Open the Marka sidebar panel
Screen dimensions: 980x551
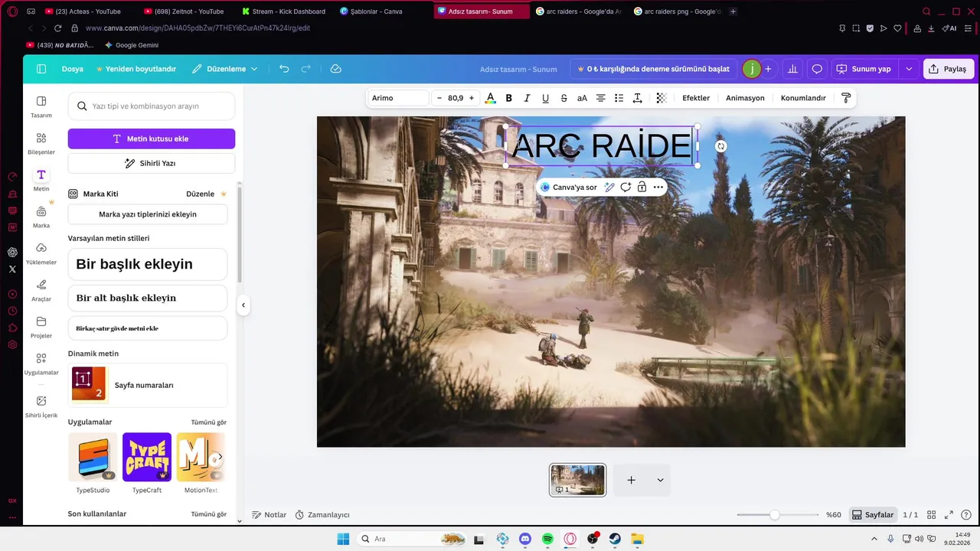[41, 217]
